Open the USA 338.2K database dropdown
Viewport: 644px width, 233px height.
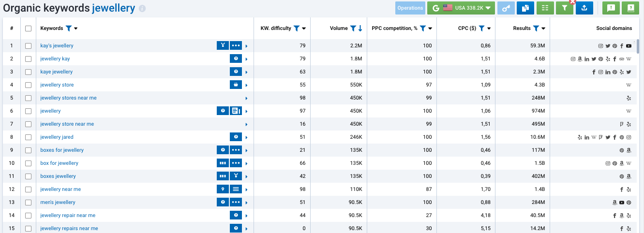tap(461, 8)
